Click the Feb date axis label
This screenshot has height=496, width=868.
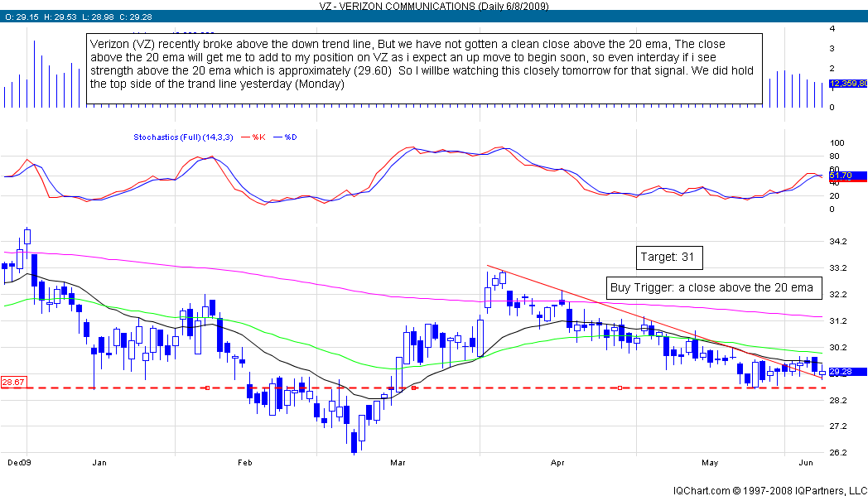pos(244,462)
